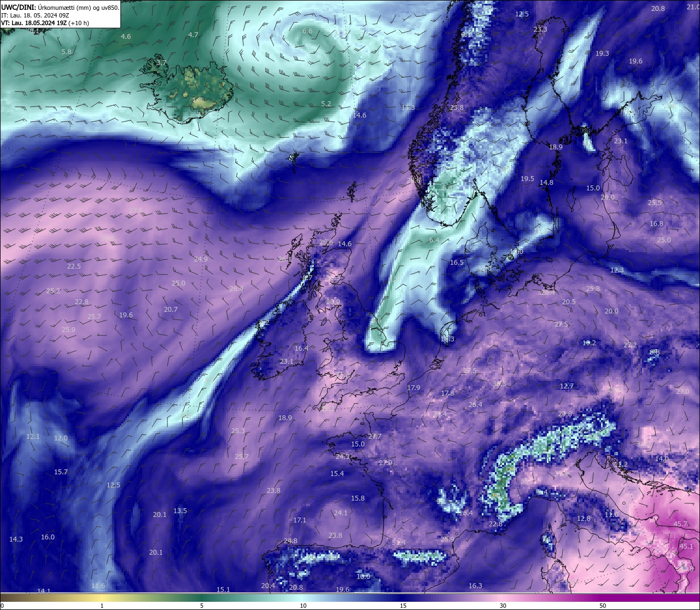700x610 pixels.
Task: Click the '5' tick on the colour scale
Action: click(x=202, y=606)
